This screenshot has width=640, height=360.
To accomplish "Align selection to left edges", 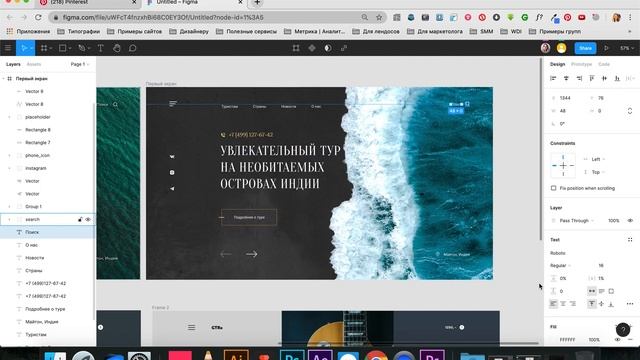I will 553,78.
